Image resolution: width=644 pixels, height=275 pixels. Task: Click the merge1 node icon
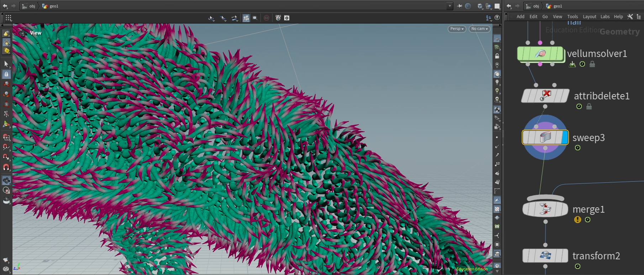(545, 209)
